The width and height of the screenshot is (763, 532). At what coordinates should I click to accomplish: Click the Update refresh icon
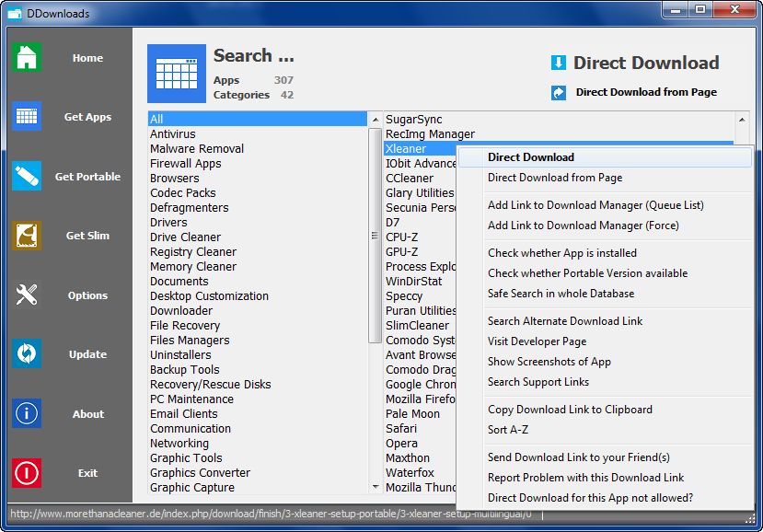pos(27,354)
